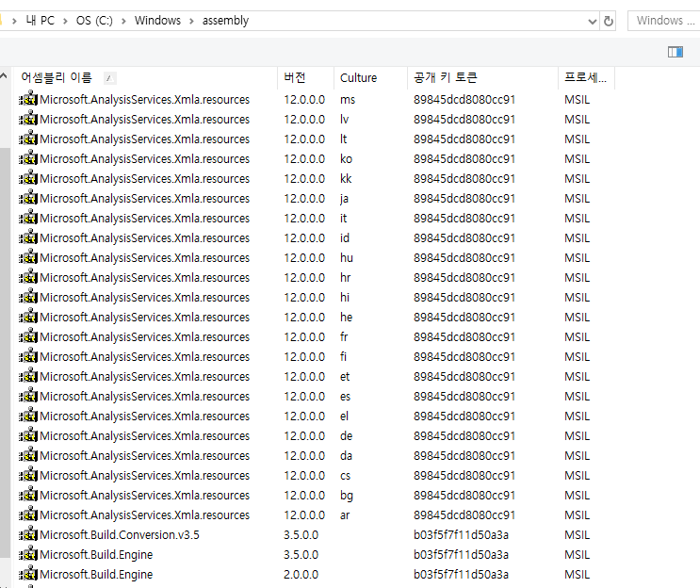Click the assembly icon in the hr culture row
This screenshot has width=700, height=588.
click(28, 277)
